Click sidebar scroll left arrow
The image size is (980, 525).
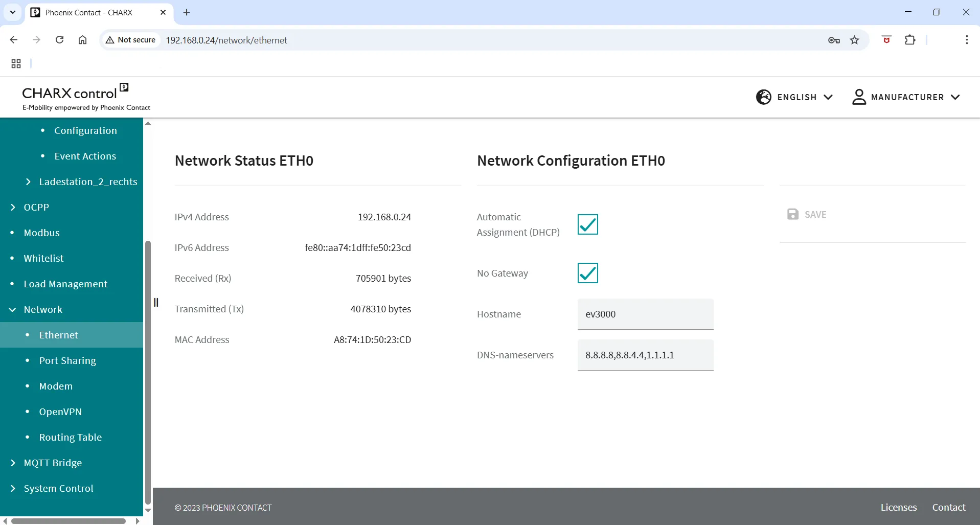5,521
